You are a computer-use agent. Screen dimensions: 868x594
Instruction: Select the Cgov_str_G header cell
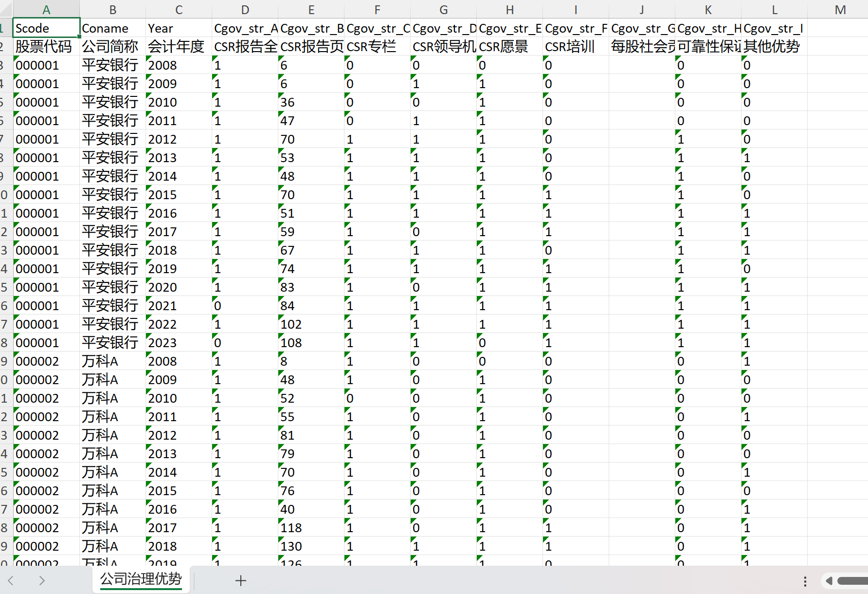click(642, 28)
